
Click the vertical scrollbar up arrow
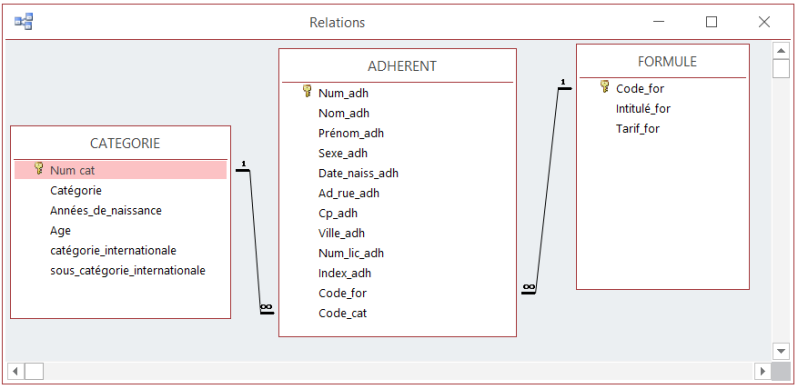[x=781, y=51]
